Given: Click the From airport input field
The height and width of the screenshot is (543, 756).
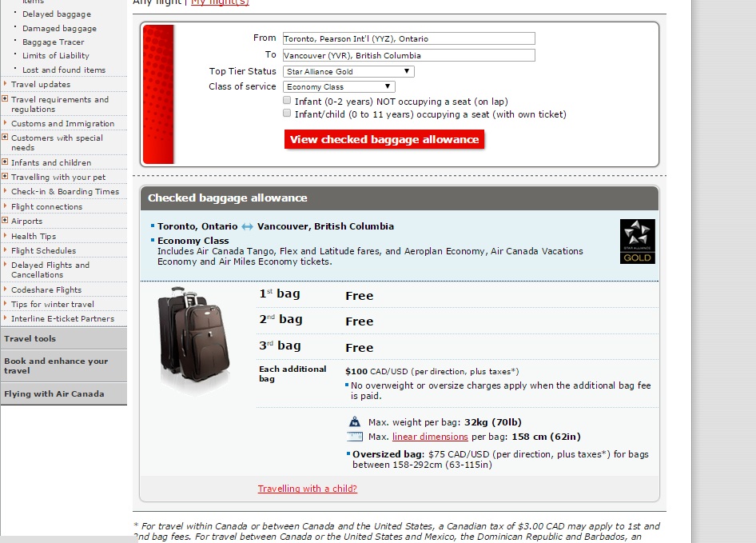Looking at the screenshot, I should tap(409, 38).
